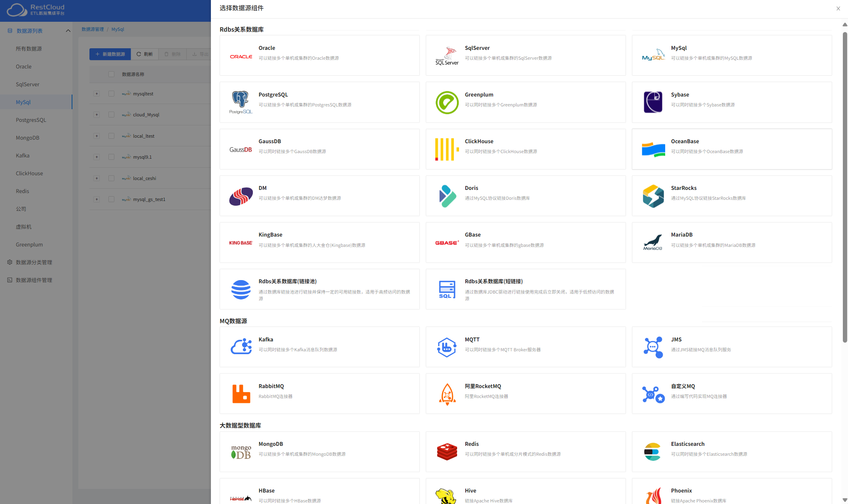The height and width of the screenshot is (504, 848).
Task: Open the Oracle sidebar menu item
Action: coord(24,66)
